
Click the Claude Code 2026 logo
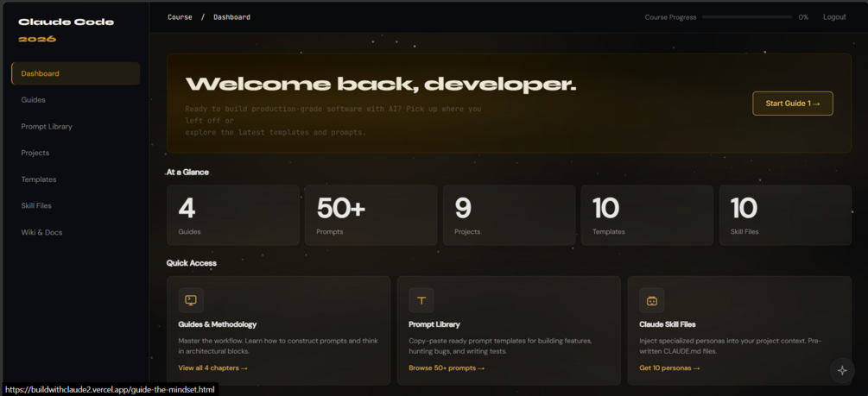pos(67,30)
